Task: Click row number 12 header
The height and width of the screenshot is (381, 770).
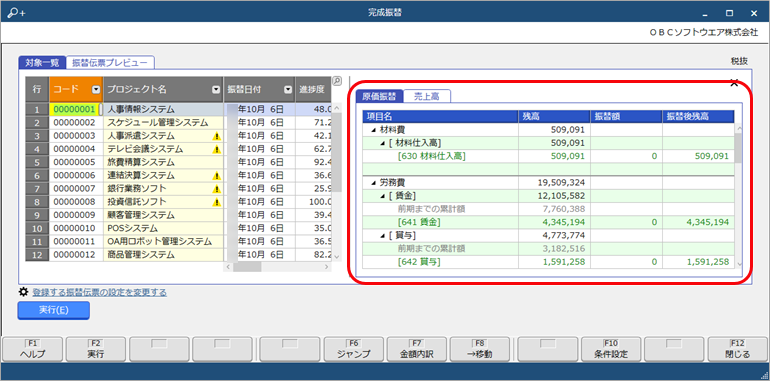Action: pos(37,255)
